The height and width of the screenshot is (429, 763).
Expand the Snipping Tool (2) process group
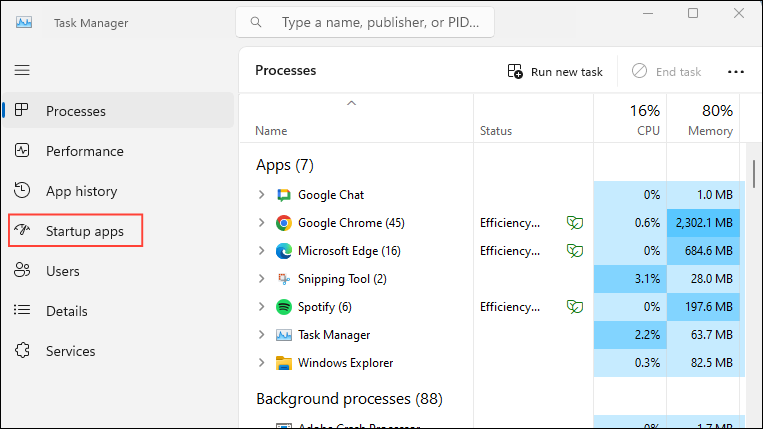[261, 279]
